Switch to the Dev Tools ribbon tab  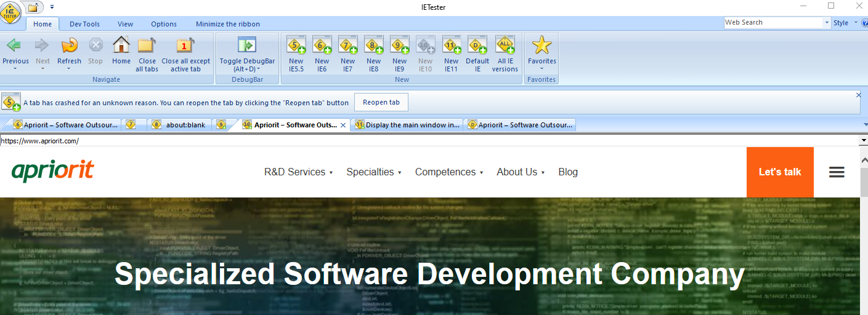click(x=84, y=24)
